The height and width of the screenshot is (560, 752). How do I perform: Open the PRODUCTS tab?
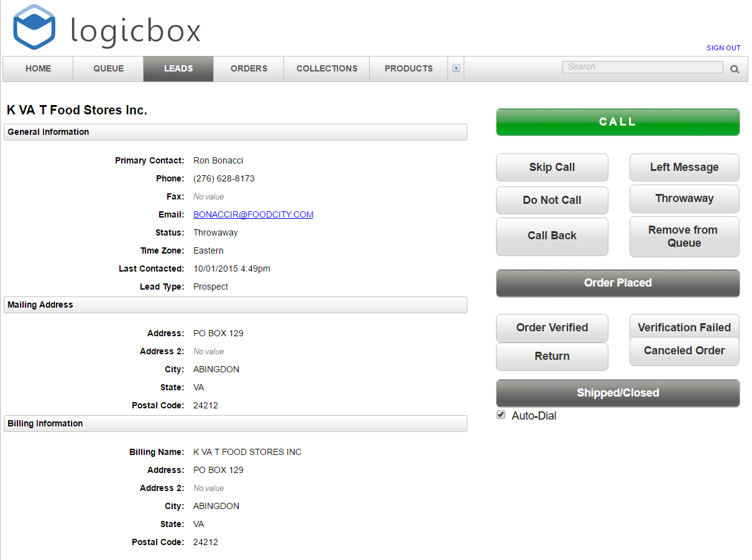[x=409, y=68]
